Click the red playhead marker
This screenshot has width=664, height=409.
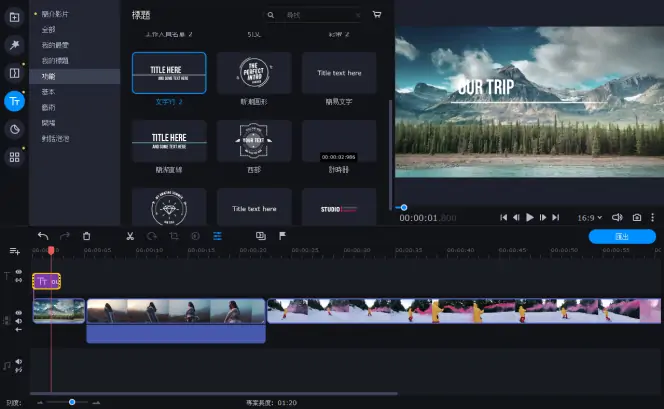(51, 251)
